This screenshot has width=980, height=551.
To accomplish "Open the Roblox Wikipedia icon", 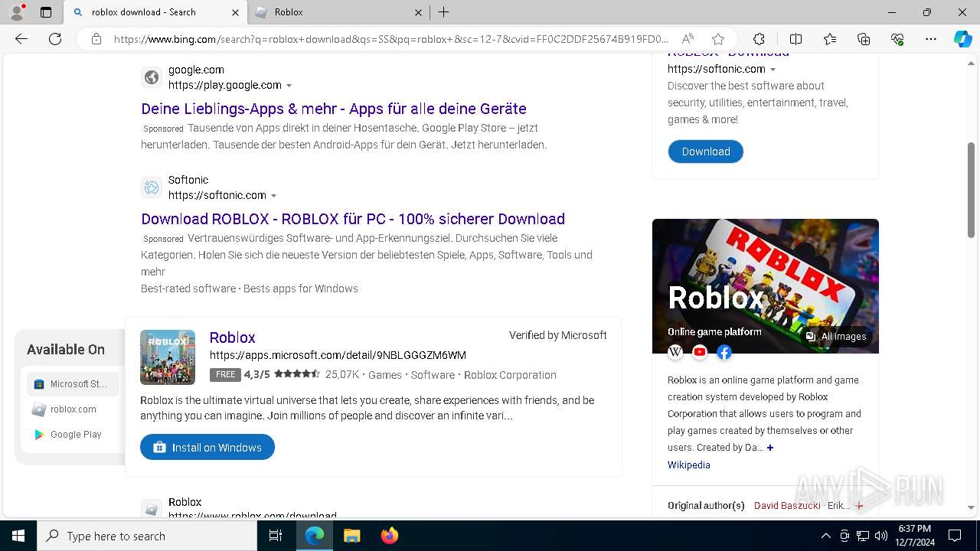I will click(x=675, y=352).
